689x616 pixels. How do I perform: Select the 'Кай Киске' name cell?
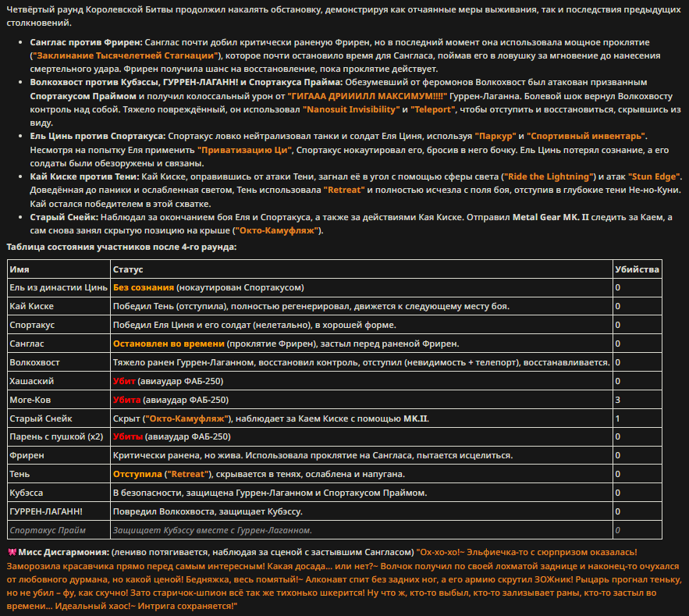(59, 306)
